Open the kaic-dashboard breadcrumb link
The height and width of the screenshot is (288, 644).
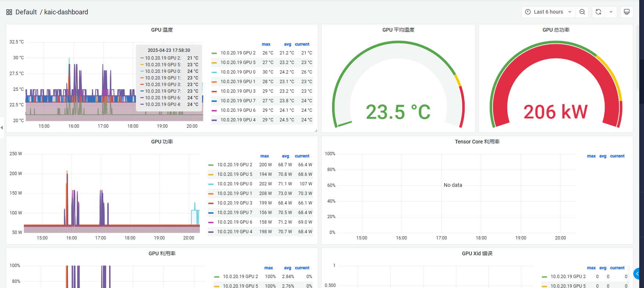pyautogui.click(x=66, y=12)
